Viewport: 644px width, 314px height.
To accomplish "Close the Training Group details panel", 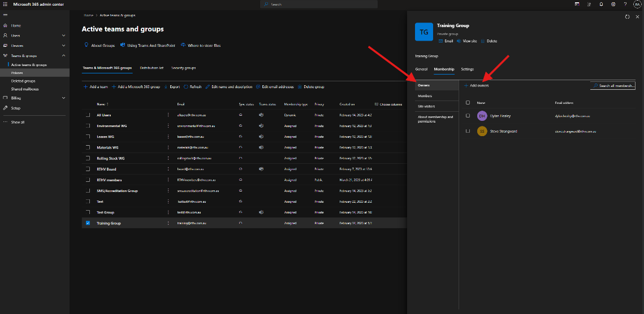I will point(637,17).
